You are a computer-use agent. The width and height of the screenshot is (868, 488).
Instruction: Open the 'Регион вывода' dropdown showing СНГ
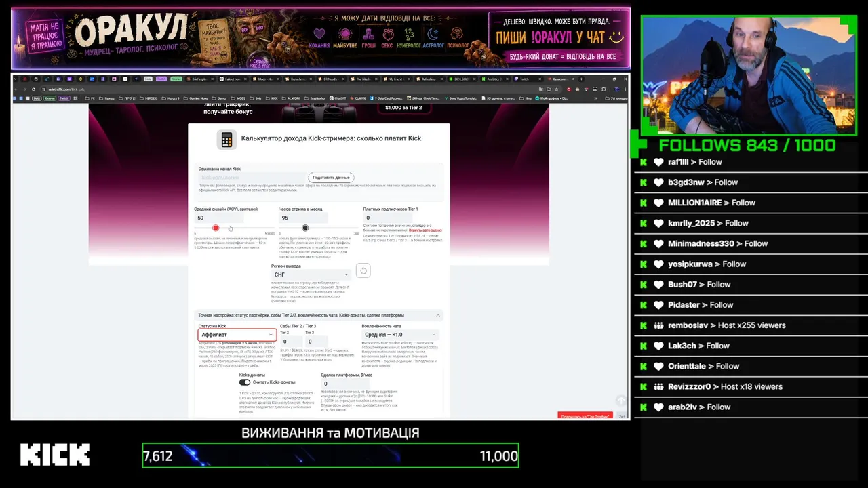311,274
